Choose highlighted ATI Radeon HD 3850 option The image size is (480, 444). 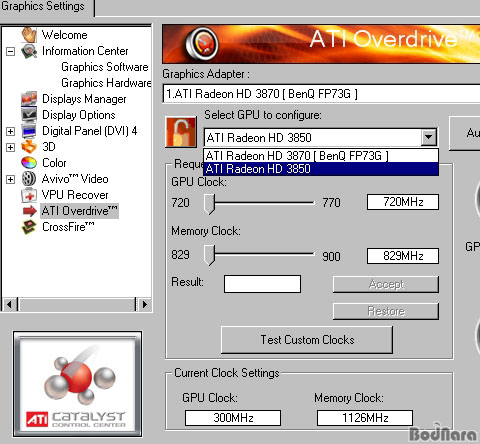coord(321,169)
